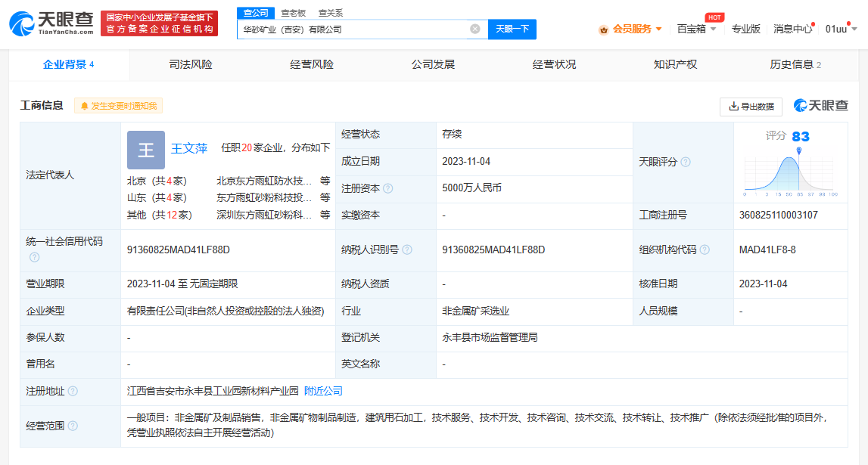Select the 查关系 search tab
This screenshot has height=465, width=868.
click(x=331, y=13)
